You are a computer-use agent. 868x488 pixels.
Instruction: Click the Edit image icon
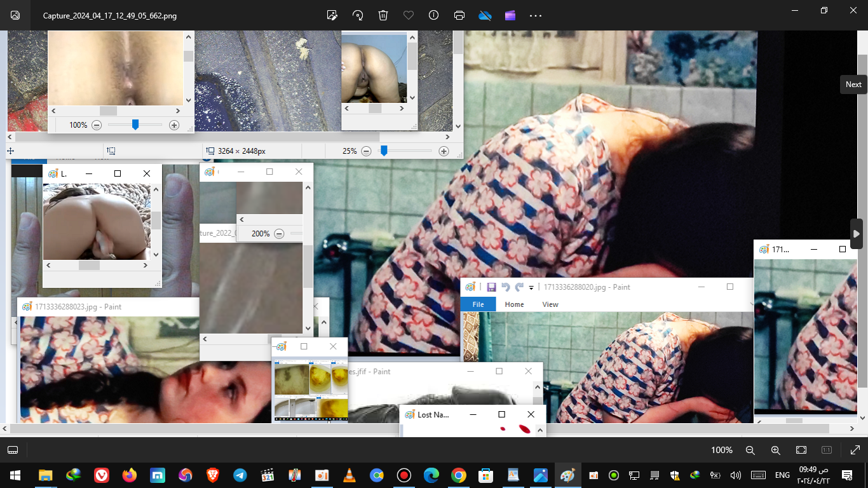pyautogui.click(x=332, y=15)
